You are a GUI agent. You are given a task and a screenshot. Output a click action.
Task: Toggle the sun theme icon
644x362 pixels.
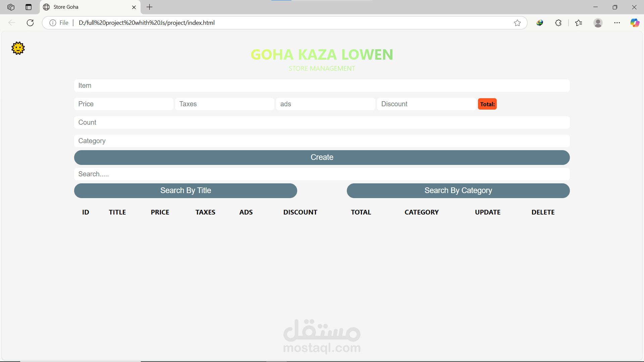click(18, 48)
